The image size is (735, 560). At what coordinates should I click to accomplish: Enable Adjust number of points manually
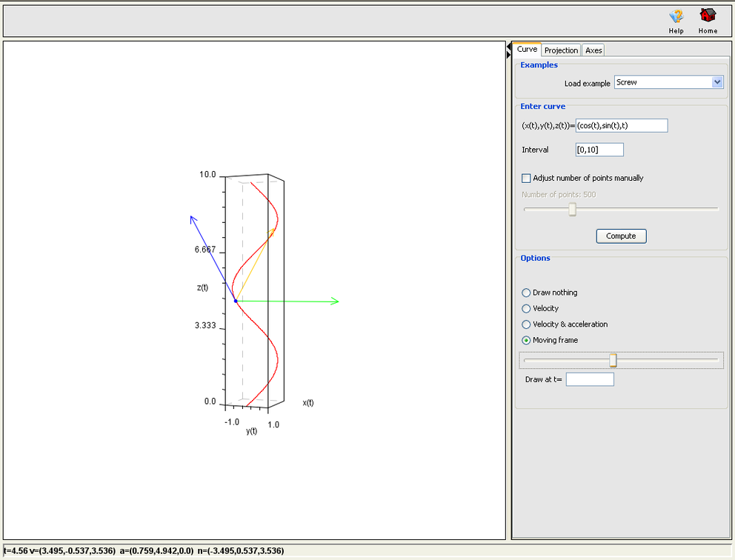[526, 178]
